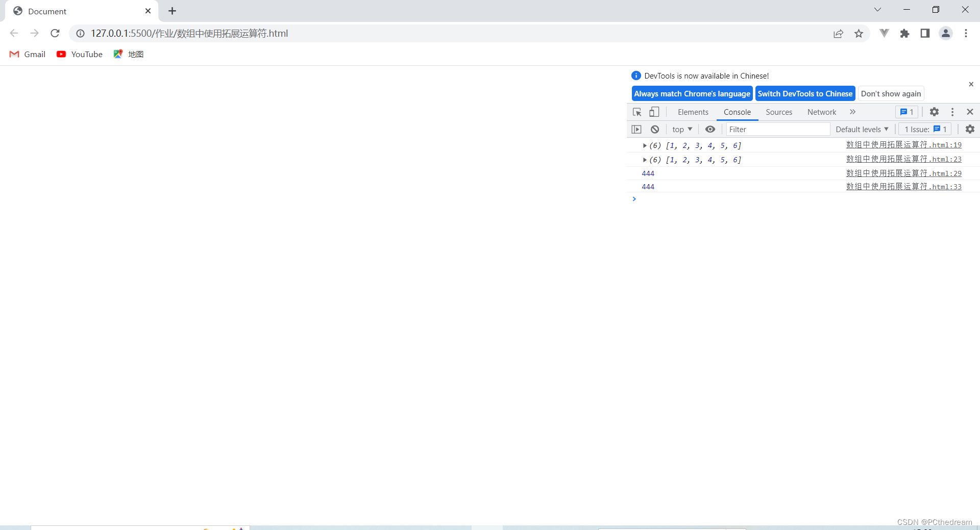This screenshot has width=980, height=530.
Task: Reload the current page
Action: coord(55,33)
